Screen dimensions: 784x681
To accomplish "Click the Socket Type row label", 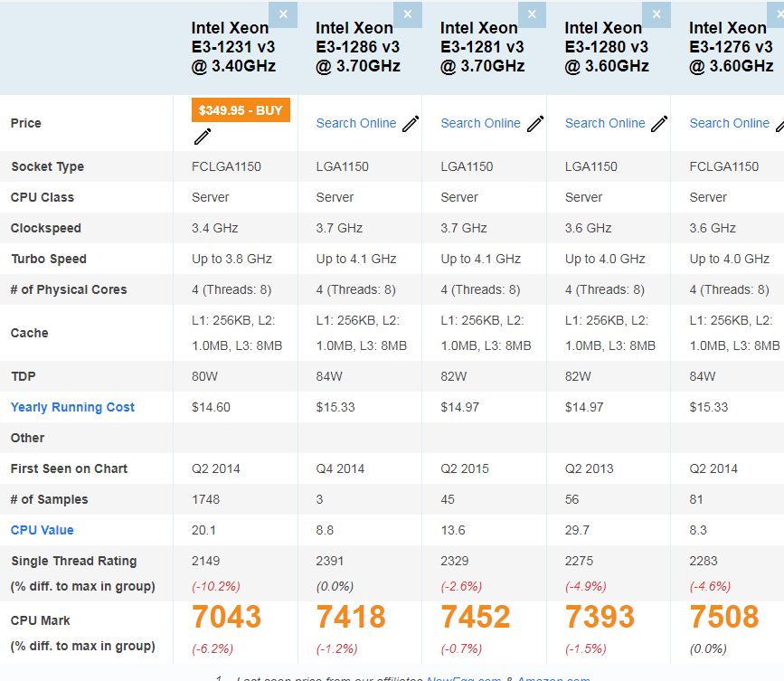I will [x=48, y=166].
